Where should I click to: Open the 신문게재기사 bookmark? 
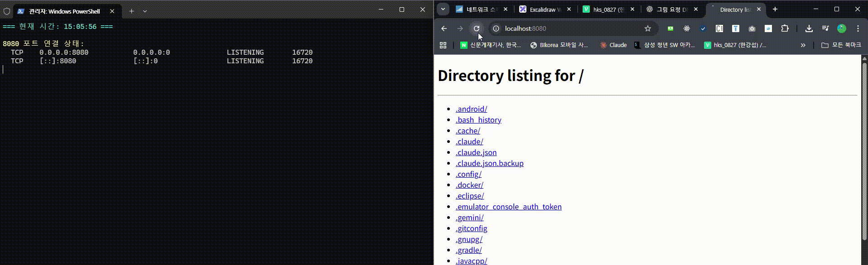pyautogui.click(x=491, y=45)
